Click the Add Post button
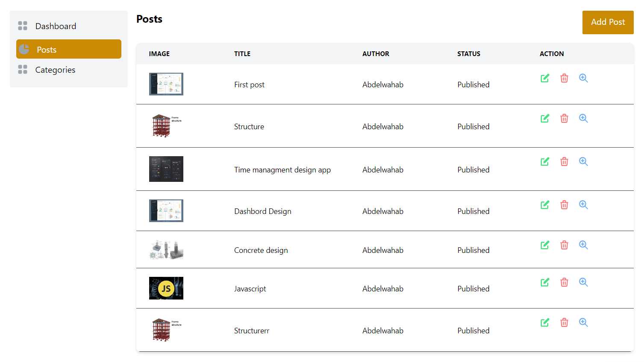 coord(608,22)
